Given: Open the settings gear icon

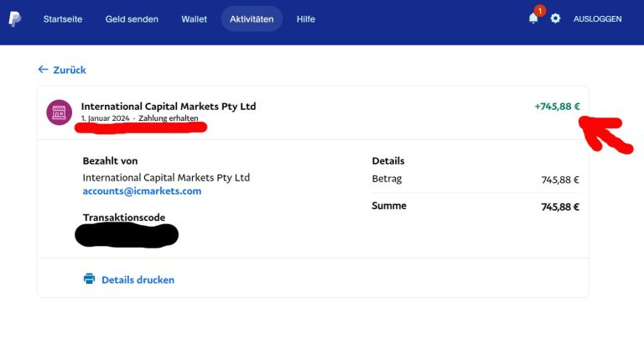Looking at the screenshot, I should tap(555, 18).
